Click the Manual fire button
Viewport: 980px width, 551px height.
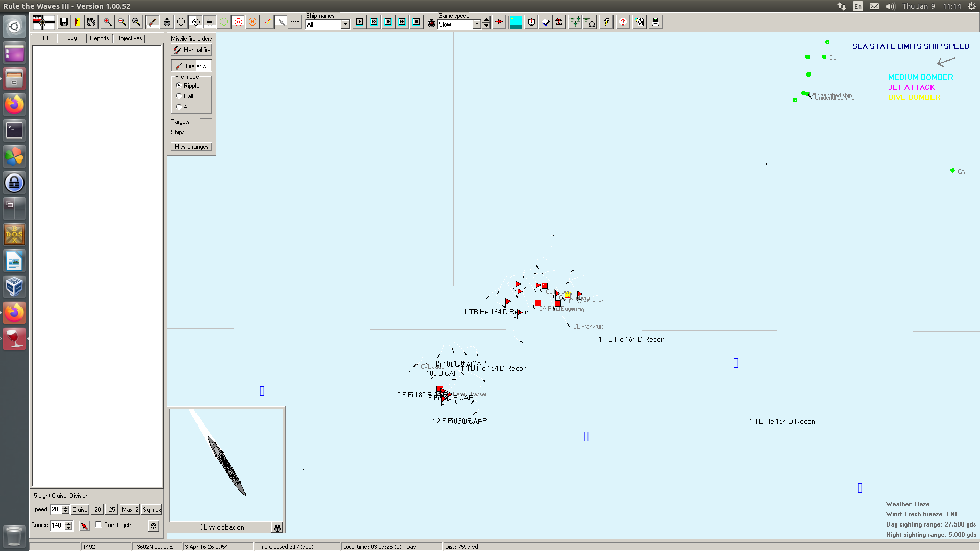pyautogui.click(x=191, y=50)
